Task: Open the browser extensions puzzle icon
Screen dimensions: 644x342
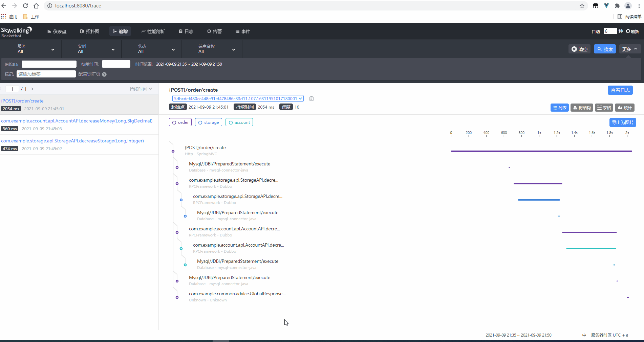Action: [x=617, y=6]
